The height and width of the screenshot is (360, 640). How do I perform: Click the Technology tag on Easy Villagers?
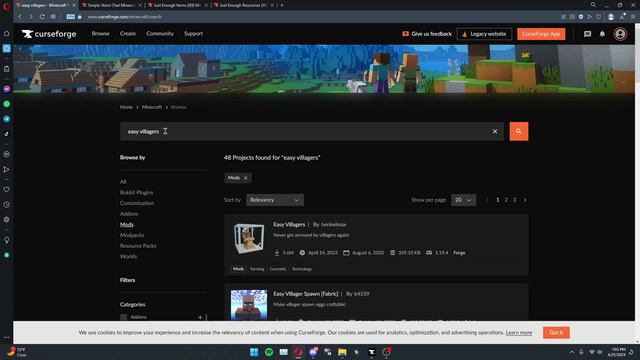(x=302, y=269)
